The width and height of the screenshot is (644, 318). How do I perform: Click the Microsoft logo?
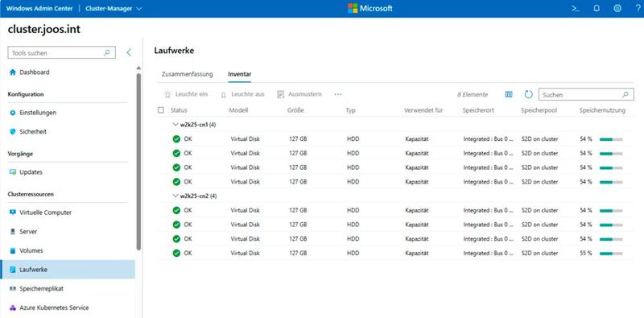370,8
